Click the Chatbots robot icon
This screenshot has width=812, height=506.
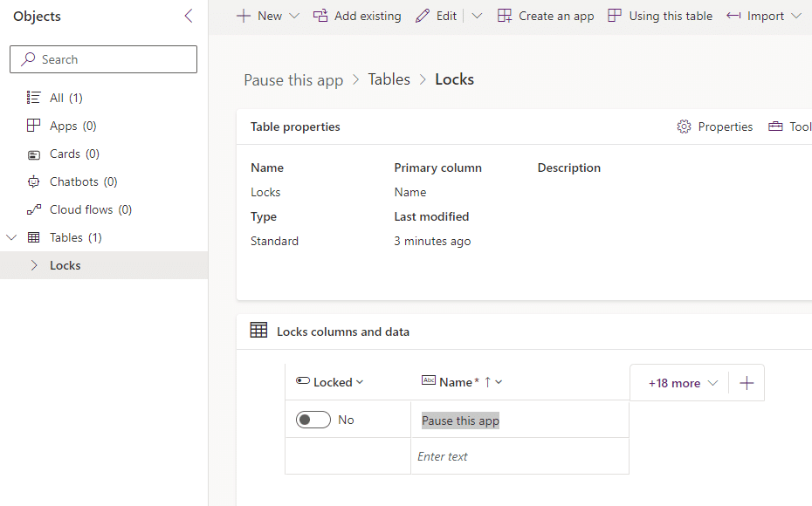(34, 181)
